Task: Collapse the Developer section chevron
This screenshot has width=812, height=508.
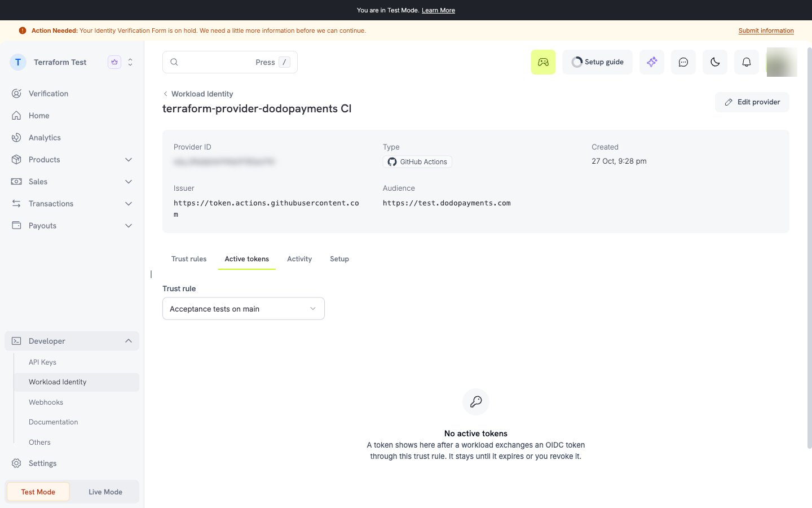Action: [x=129, y=341]
